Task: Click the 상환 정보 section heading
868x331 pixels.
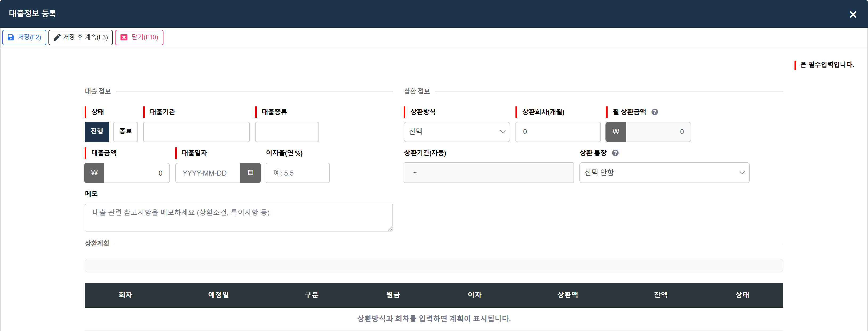Action: point(417,91)
